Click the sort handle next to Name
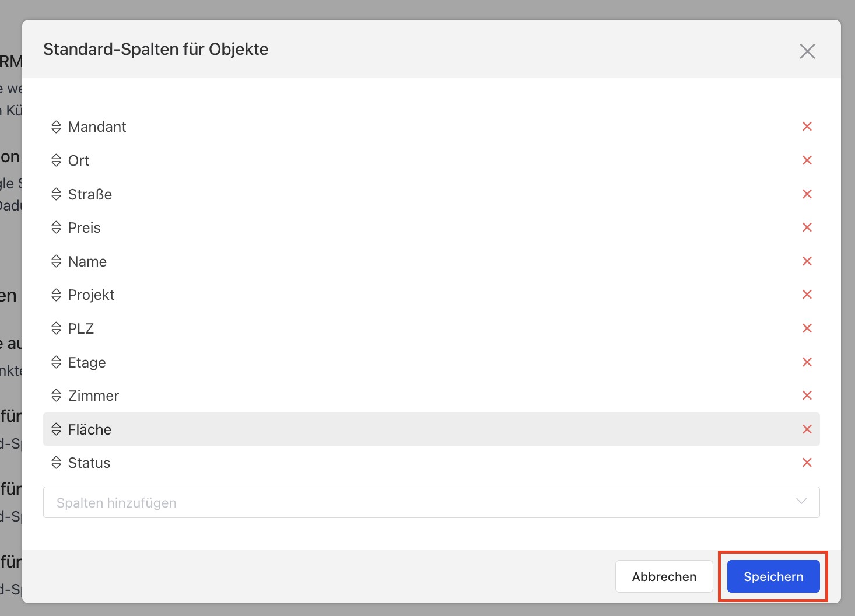This screenshot has width=855, height=616. click(56, 261)
